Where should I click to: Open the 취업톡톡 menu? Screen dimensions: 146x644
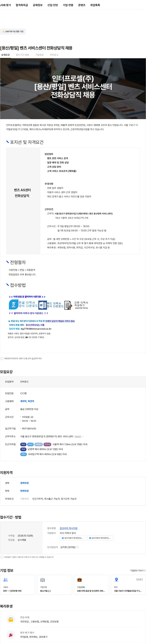(95, 5)
